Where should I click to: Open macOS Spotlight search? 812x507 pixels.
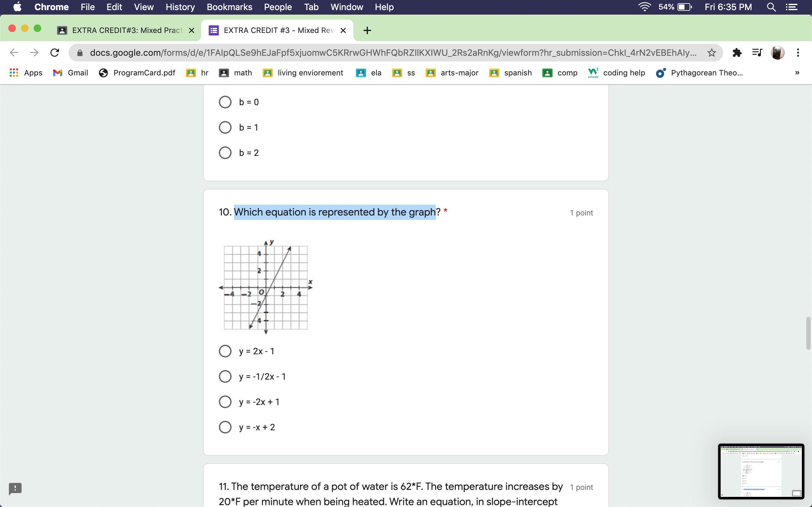click(771, 7)
